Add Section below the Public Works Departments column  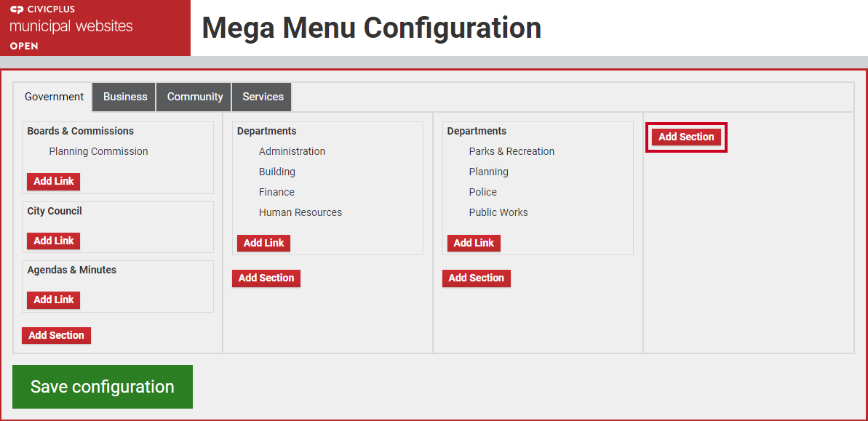click(x=476, y=278)
